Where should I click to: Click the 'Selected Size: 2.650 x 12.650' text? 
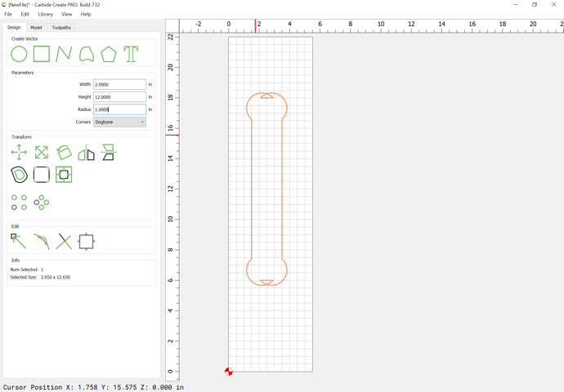[40, 278]
